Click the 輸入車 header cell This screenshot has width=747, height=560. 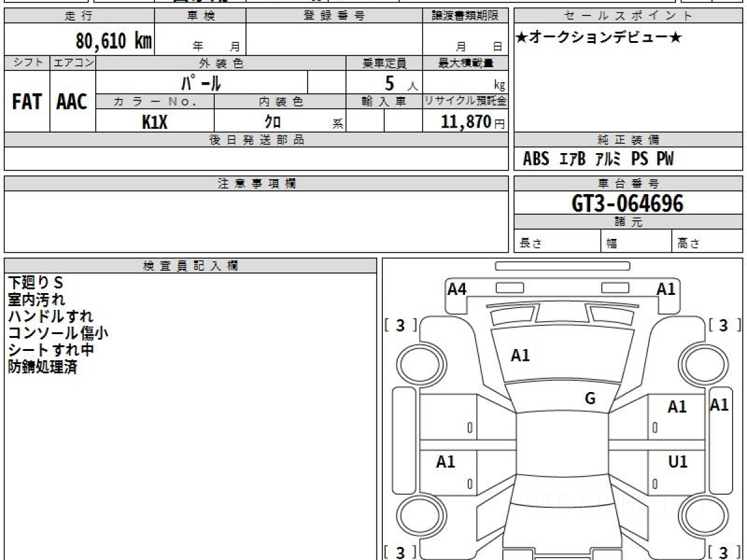coord(384,102)
